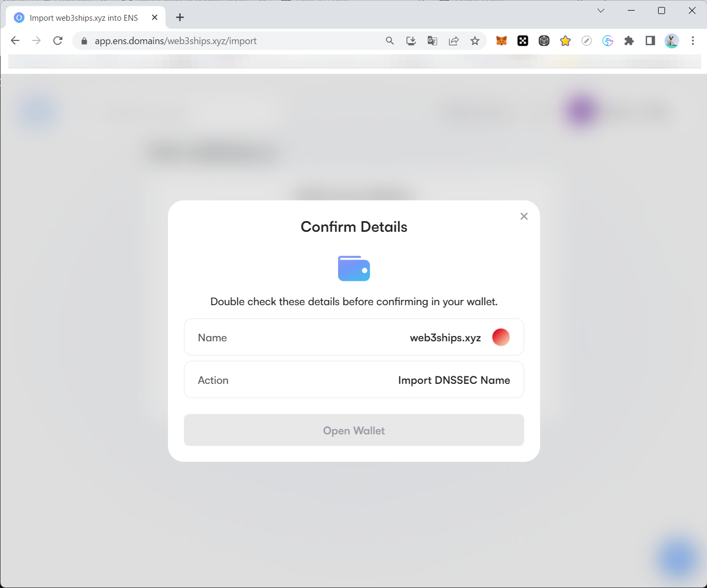Viewport: 707px width, 588px height.
Task: Click the red avatar next to web3ships.xyz
Action: (501, 337)
